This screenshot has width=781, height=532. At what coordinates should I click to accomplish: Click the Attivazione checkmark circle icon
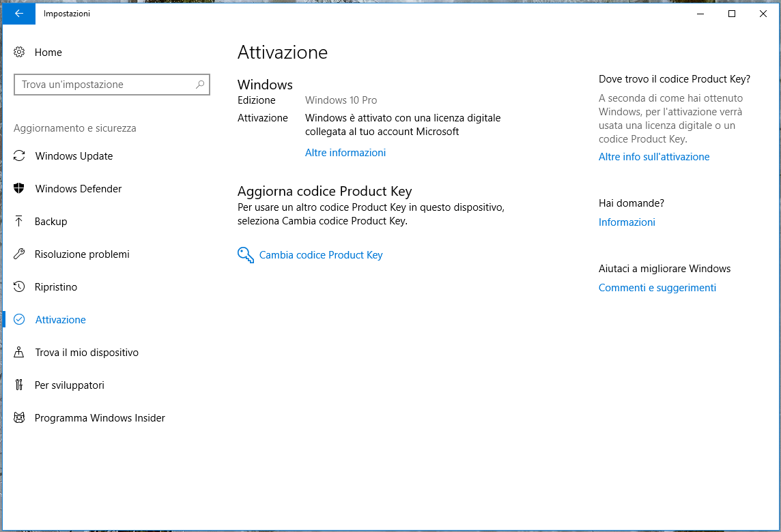tap(19, 319)
